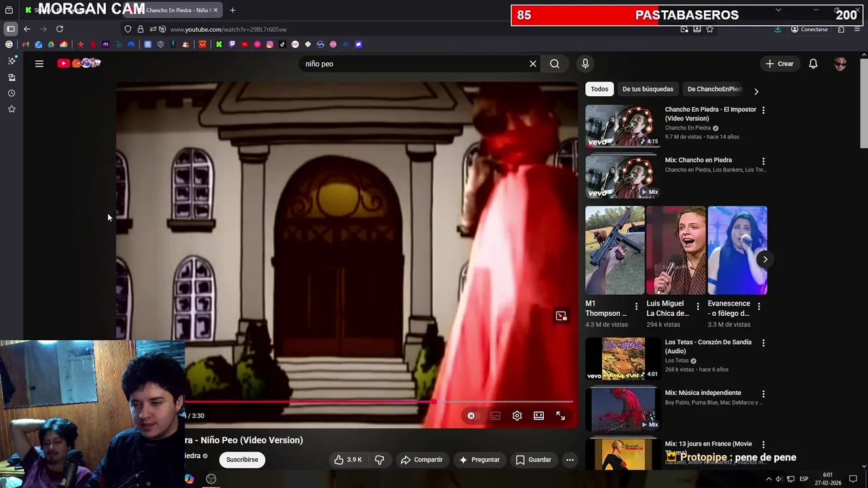The image size is (868, 488).
Task: Click the YouTube URL address bar
Action: pos(228,29)
